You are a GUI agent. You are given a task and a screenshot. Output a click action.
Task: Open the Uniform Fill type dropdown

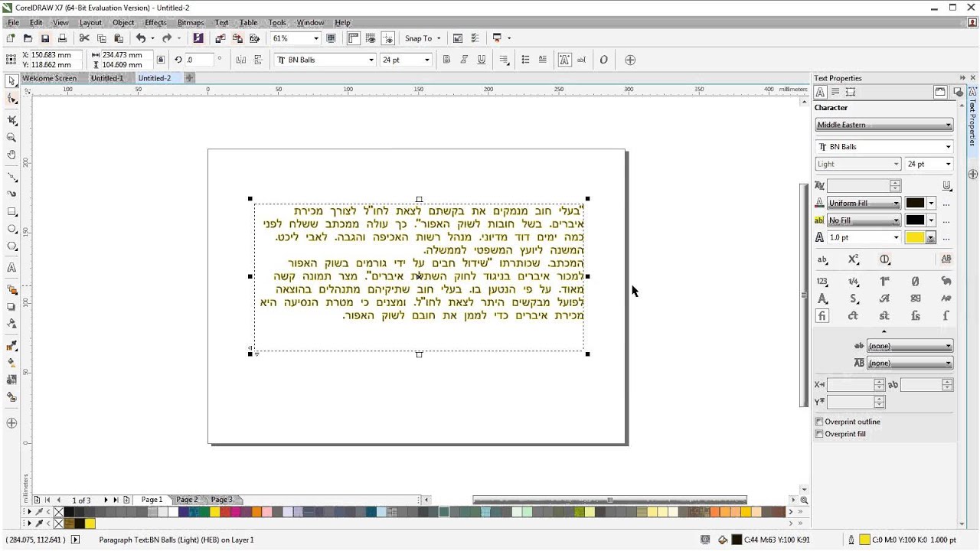coord(864,203)
